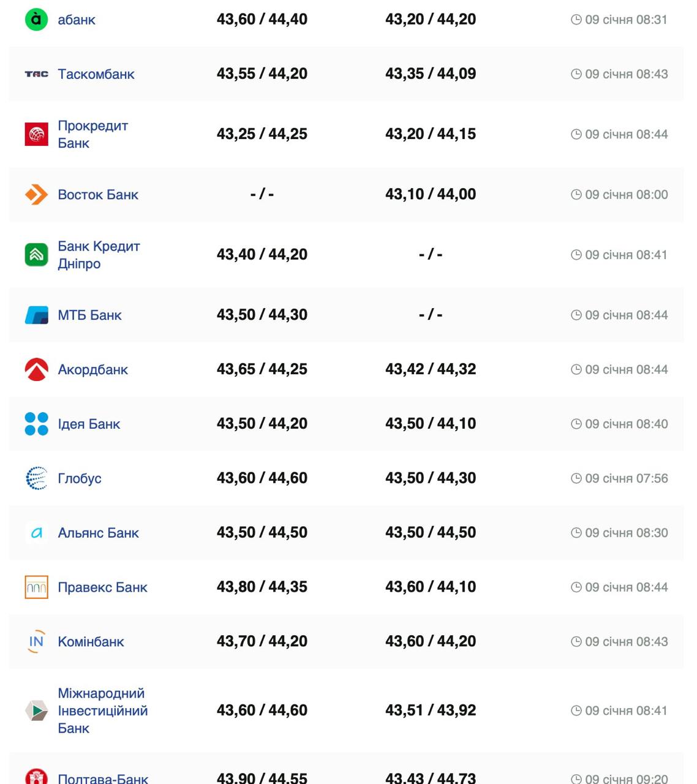The image size is (697, 784).
Task: Open the абанк bank link
Action: 77,20
